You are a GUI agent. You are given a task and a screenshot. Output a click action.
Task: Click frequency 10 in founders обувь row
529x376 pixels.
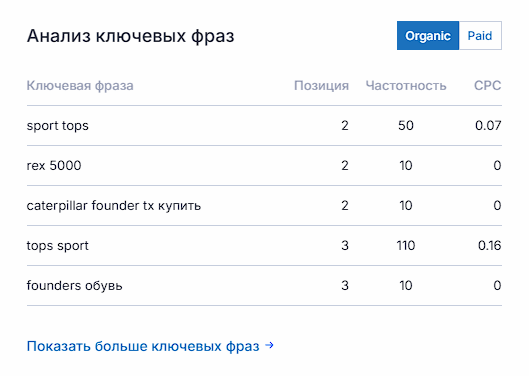pos(406,286)
